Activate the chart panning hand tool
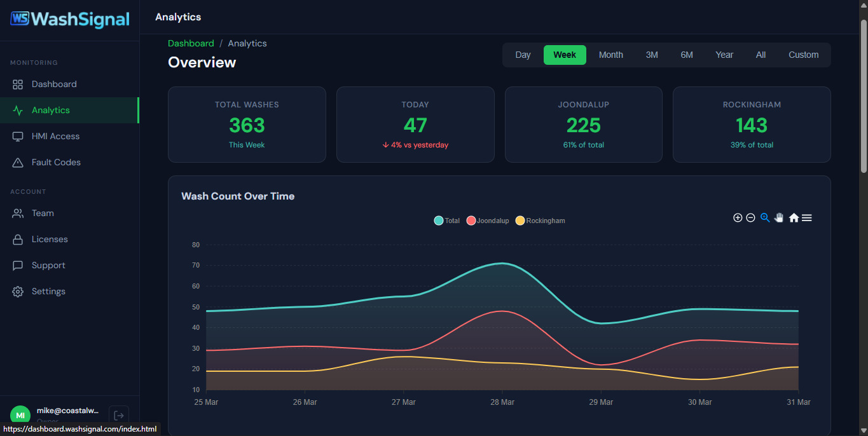This screenshot has height=436, width=868. pos(779,217)
